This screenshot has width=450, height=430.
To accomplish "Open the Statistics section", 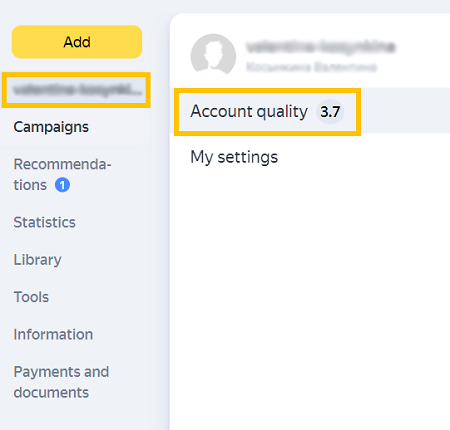I will (44, 222).
